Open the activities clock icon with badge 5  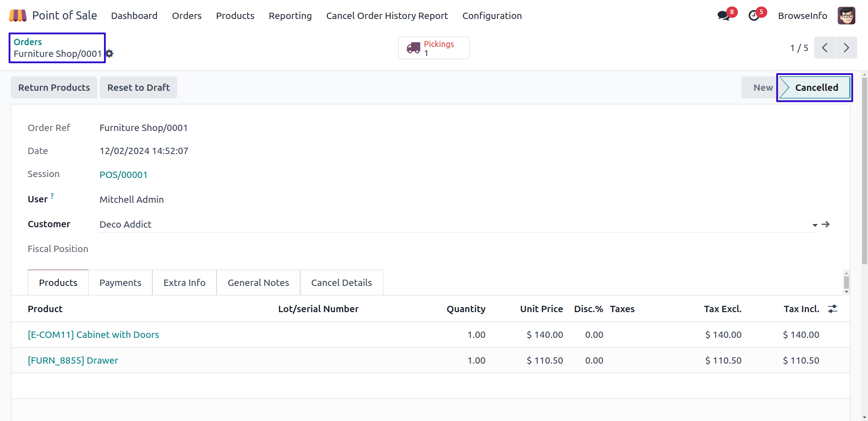click(x=754, y=16)
